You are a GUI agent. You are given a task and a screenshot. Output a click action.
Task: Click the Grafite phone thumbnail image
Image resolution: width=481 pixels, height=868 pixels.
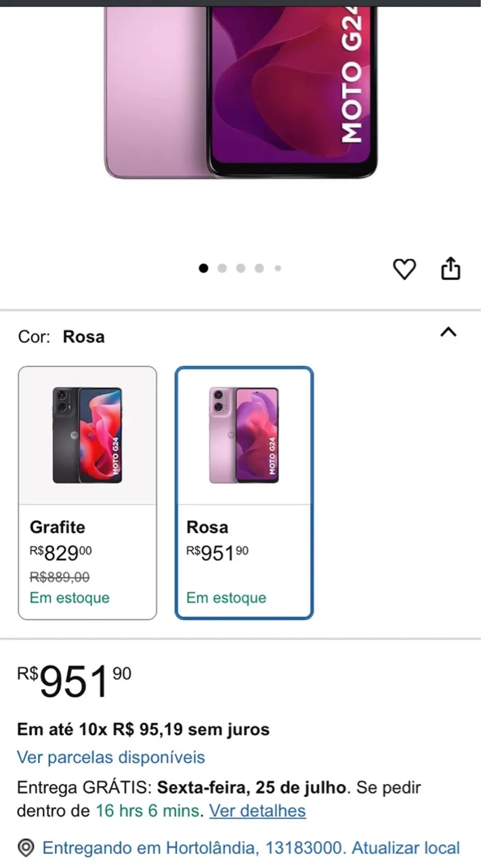[x=87, y=435]
